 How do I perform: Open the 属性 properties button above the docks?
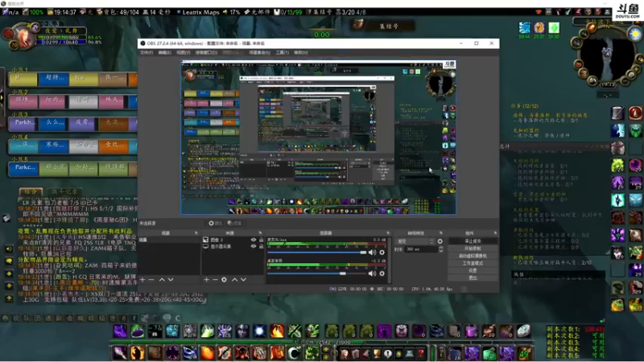[215, 224]
